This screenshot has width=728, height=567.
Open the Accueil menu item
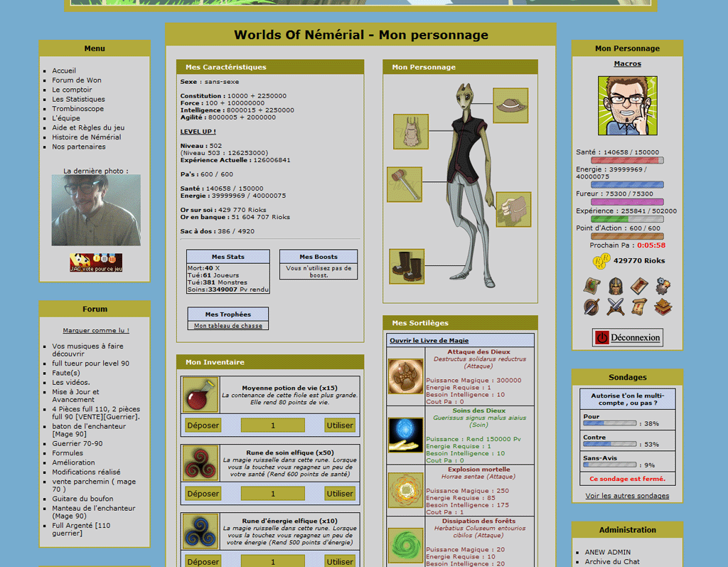(64, 71)
